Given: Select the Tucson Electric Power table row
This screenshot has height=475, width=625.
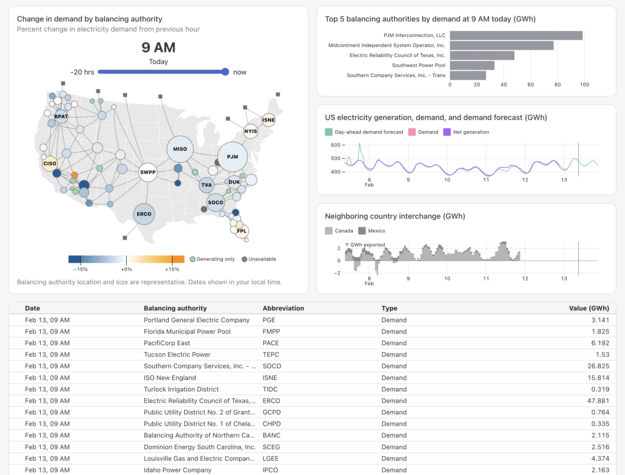Looking at the screenshot, I should point(177,354).
